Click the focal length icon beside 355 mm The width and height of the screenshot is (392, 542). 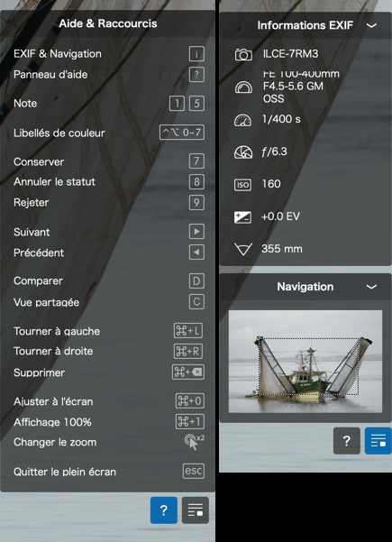(243, 249)
